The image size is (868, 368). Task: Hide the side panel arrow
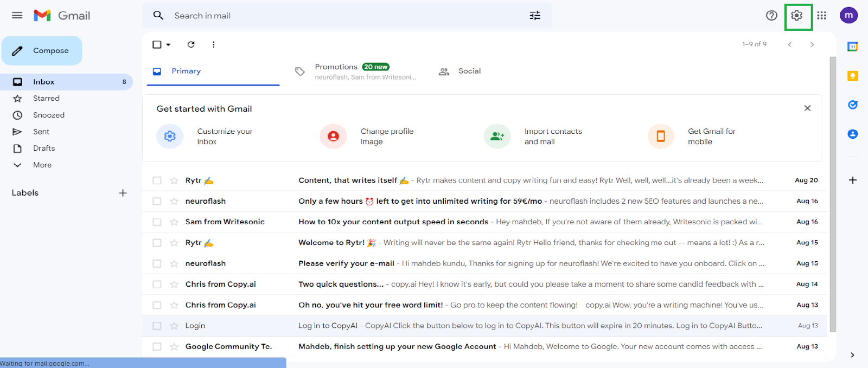852,355
